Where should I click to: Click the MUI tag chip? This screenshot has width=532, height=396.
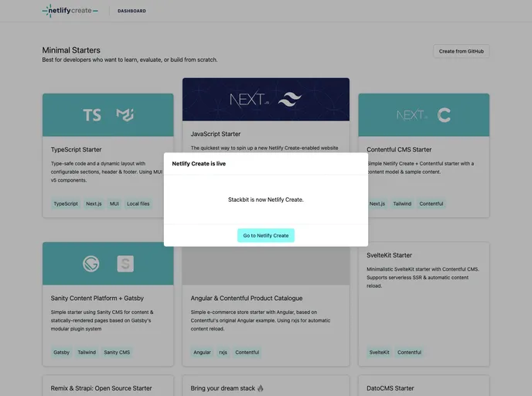(x=114, y=203)
